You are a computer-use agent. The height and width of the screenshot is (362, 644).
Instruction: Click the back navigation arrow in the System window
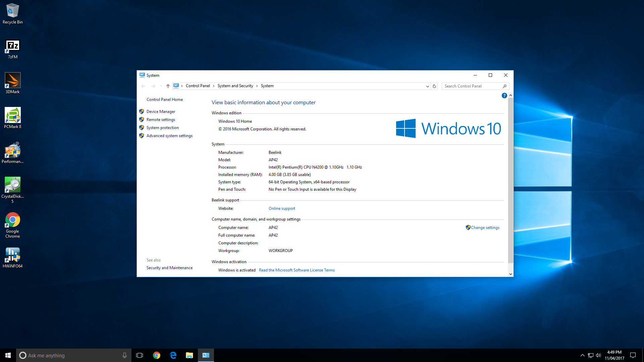144,86
